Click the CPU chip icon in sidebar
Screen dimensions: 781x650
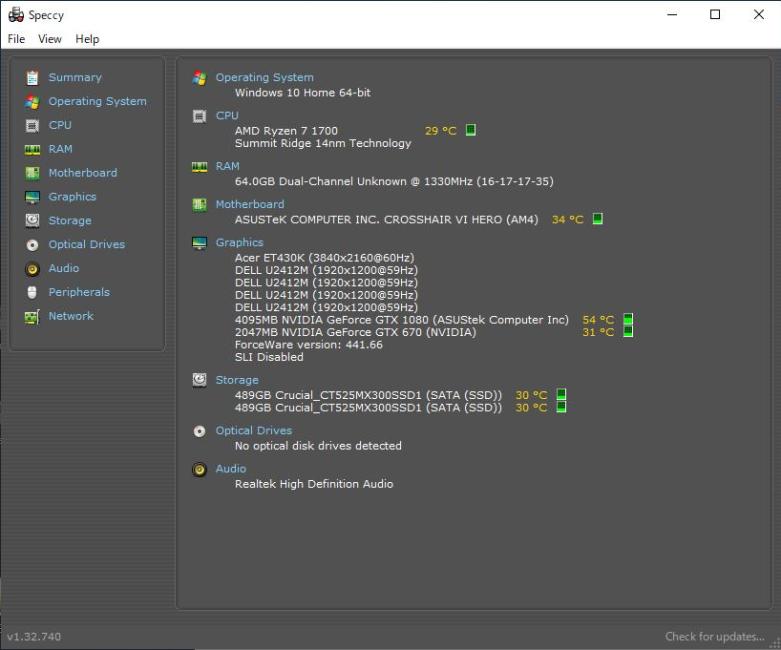coord(32,126)
